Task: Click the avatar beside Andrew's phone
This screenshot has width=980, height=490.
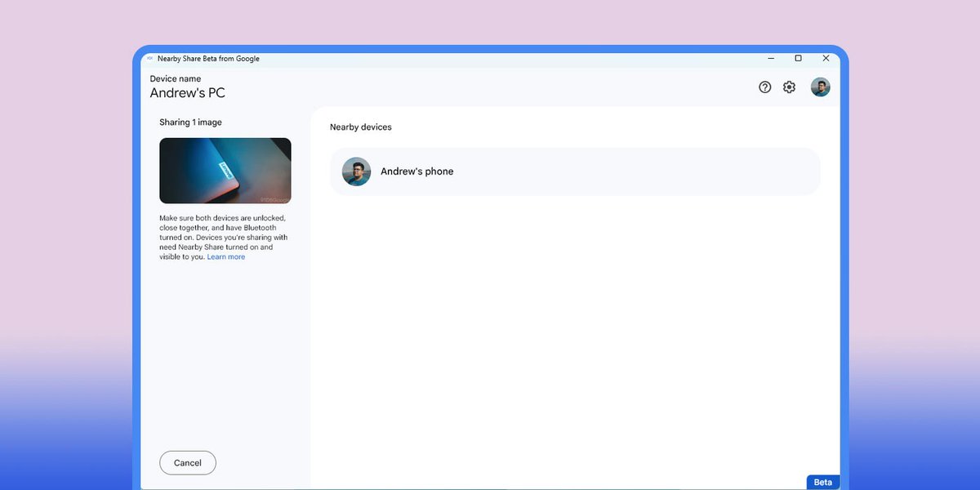Action: 357,171
